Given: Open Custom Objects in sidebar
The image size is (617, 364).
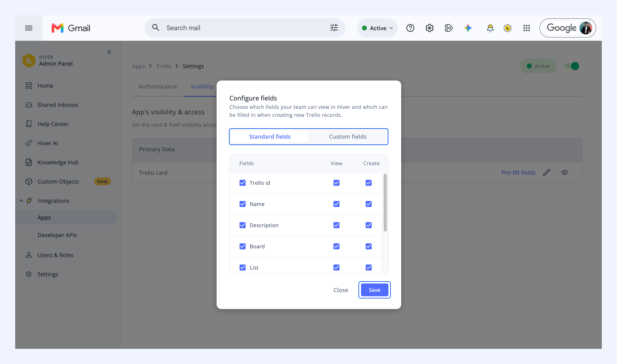Looking at the screenshot, I should click(58, 182).
